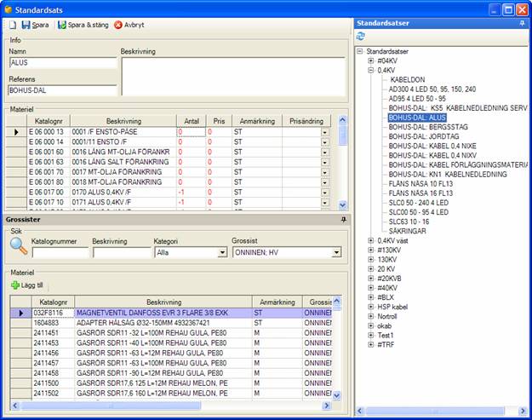This screenshot has height=420, width=532.
Task: Expand the #130KV tree node
Action: point(371,250)
